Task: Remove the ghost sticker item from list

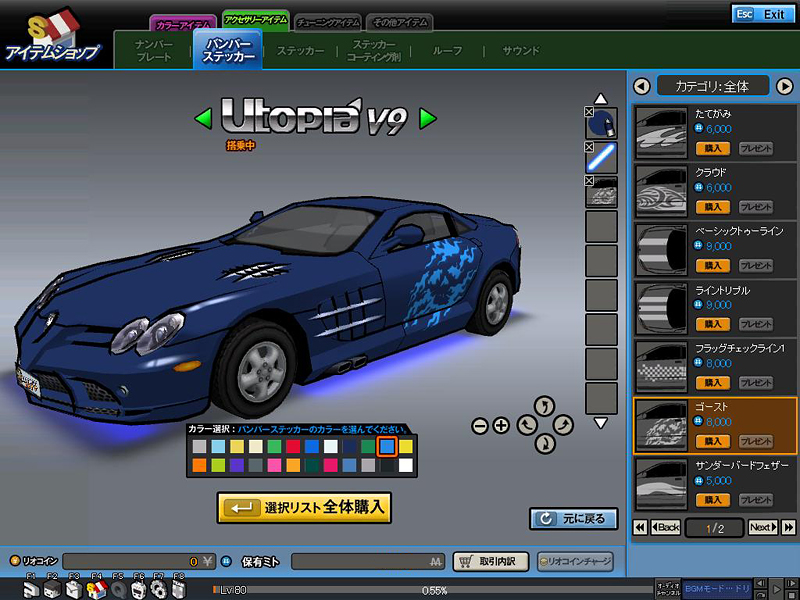Action: [x=589, y=181]
